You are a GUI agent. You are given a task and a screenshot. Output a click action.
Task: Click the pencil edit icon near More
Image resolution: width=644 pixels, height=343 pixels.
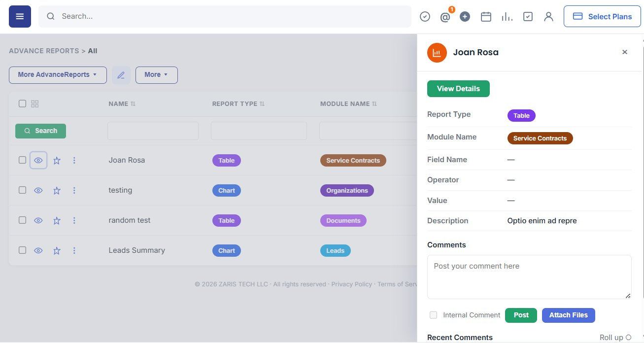pos(121,75)
